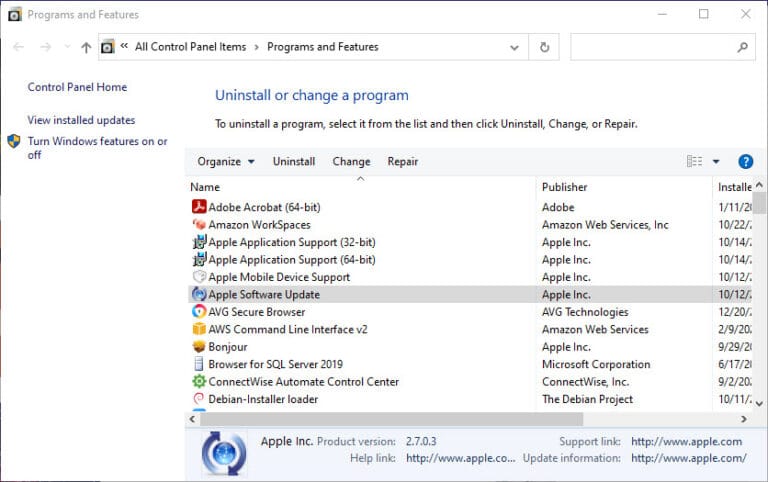Open Turn Windows features on or off

tap(97, 147)
